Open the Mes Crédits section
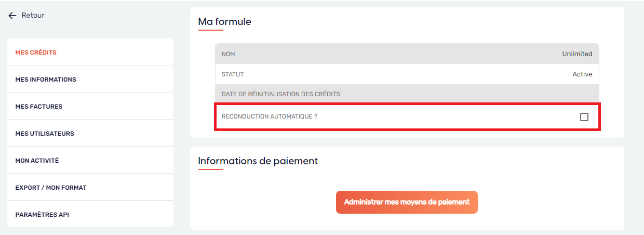Screen dimensions: 644x235 click(x=36, y=53)
